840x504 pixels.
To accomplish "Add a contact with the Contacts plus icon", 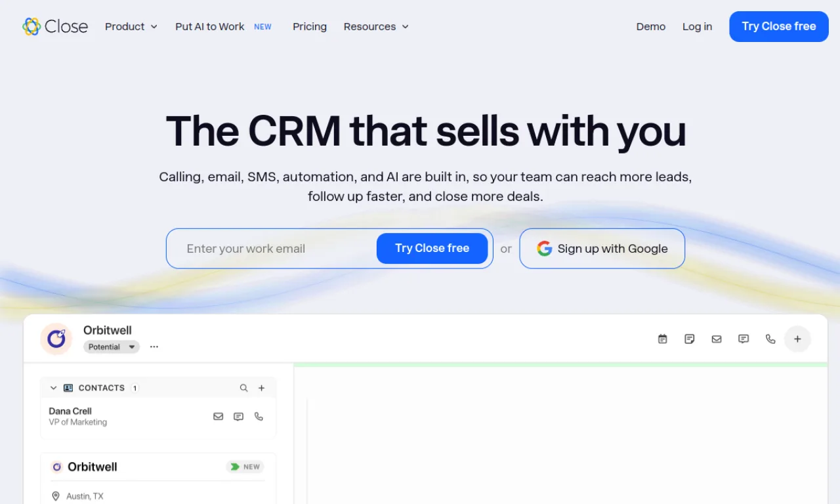I will [x=261, y=388].
